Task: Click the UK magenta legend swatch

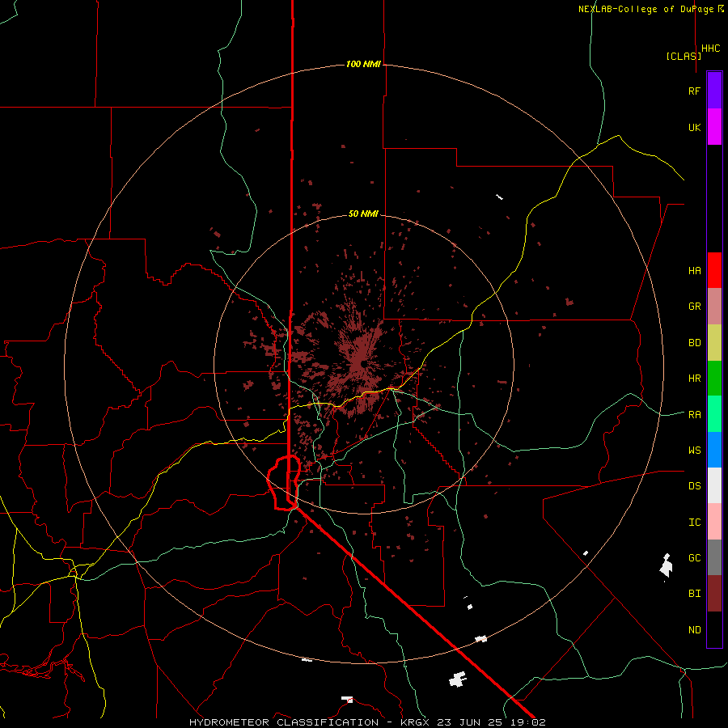Action: [x=714, y=126]
